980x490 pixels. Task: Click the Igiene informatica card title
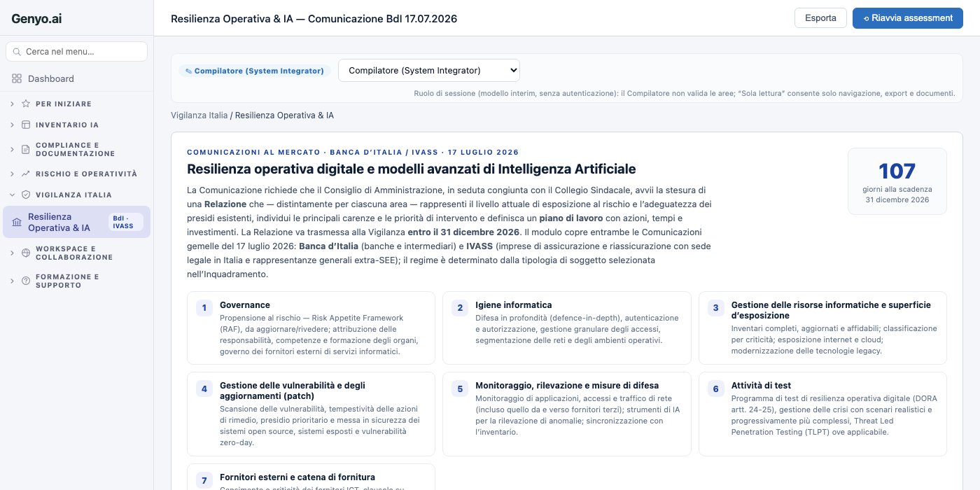[513, 305]
